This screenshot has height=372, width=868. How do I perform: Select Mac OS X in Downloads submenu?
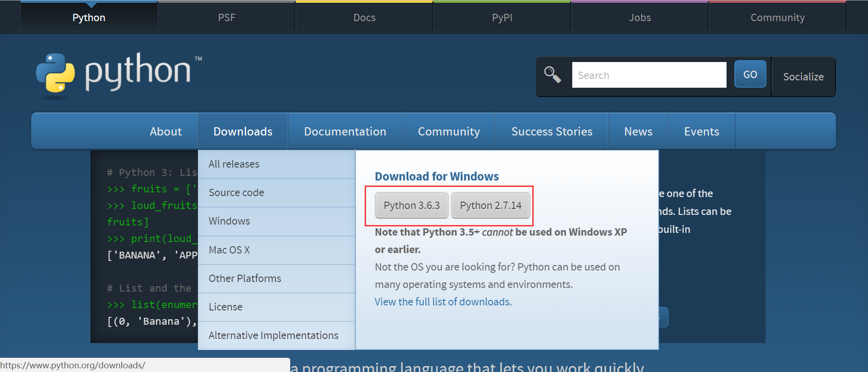click(276, 250)
